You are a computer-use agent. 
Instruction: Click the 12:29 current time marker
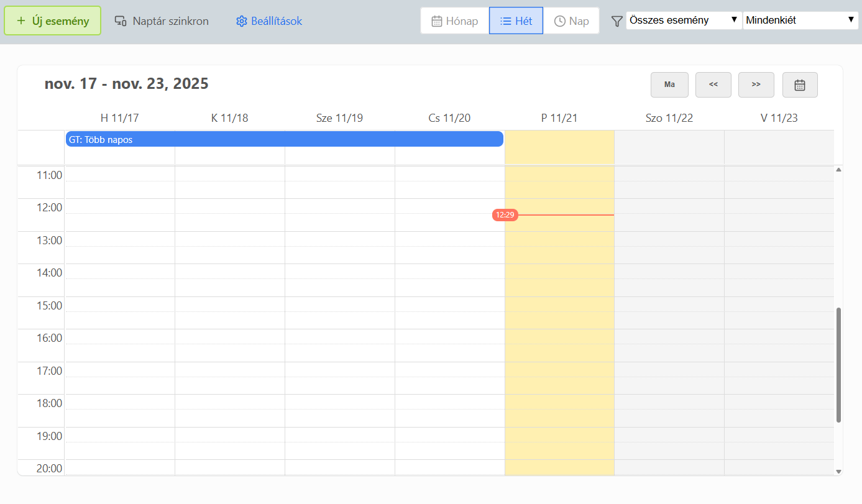tap(505, 215)
